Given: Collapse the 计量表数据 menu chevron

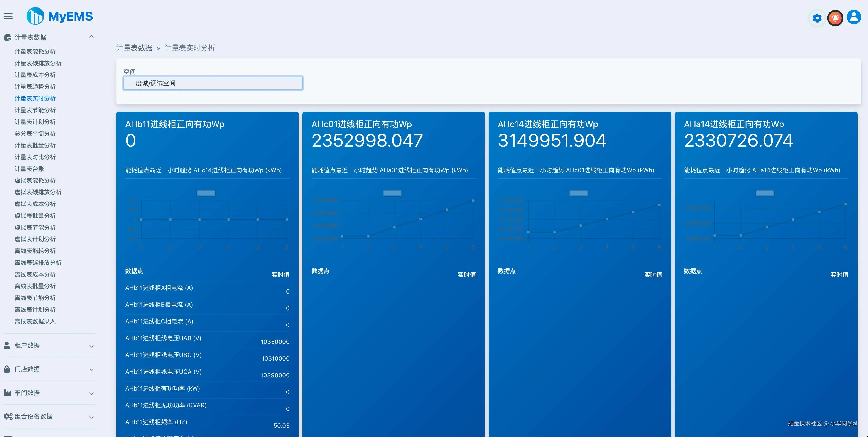Looking at the screenshot, I should (x=91, y=37).
